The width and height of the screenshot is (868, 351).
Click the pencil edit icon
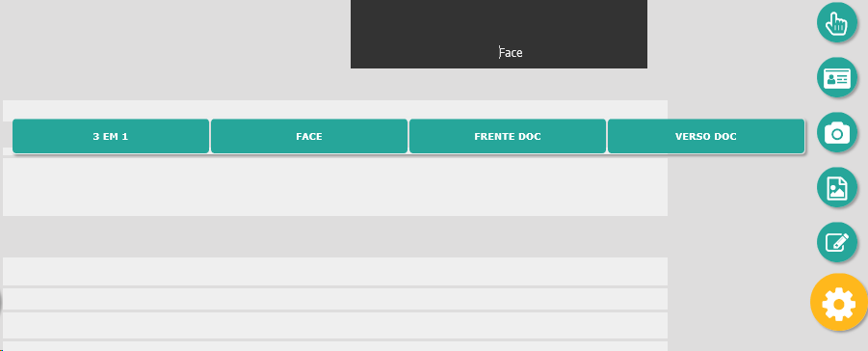coord(837,242)
